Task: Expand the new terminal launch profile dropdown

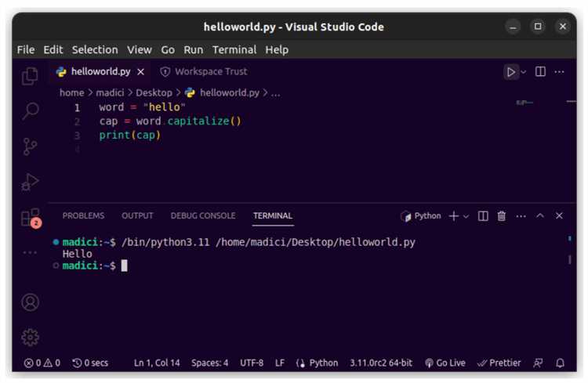Action: [466, 216]
